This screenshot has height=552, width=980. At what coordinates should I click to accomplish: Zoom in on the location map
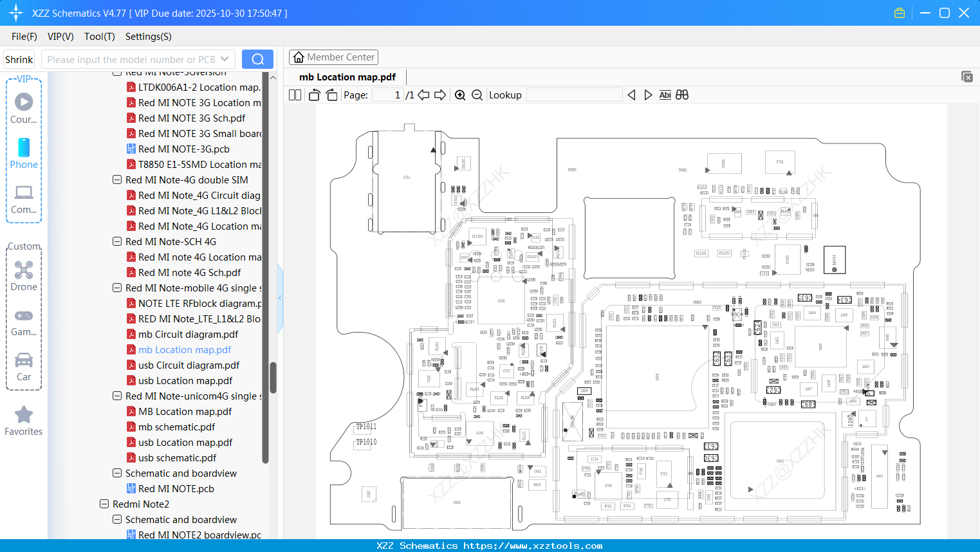(460, 95)
